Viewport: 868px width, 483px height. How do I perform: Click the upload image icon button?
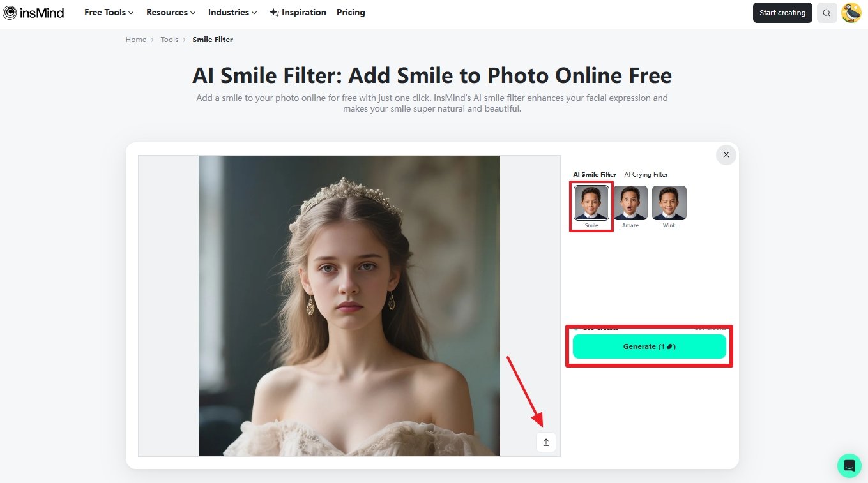click(x=545, y=442)
